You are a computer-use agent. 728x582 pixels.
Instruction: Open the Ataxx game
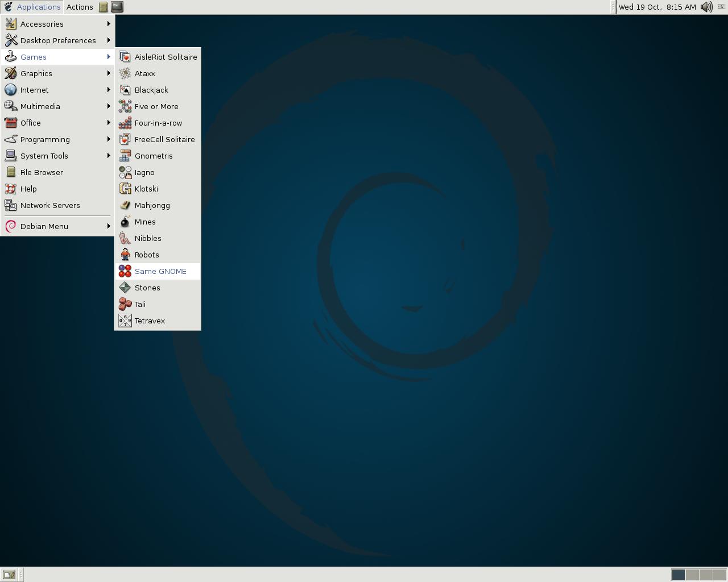[x=158, y=73]
